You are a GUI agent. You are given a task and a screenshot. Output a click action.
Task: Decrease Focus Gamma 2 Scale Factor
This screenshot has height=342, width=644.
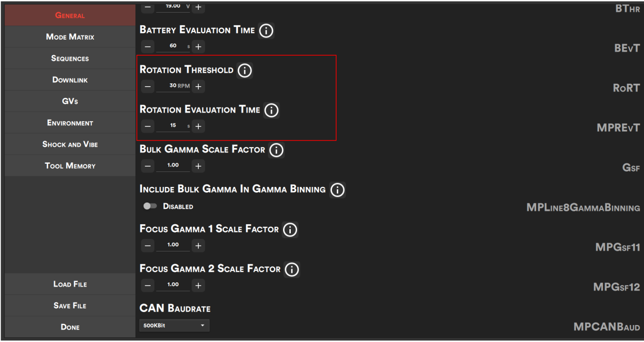pos(148,286)
